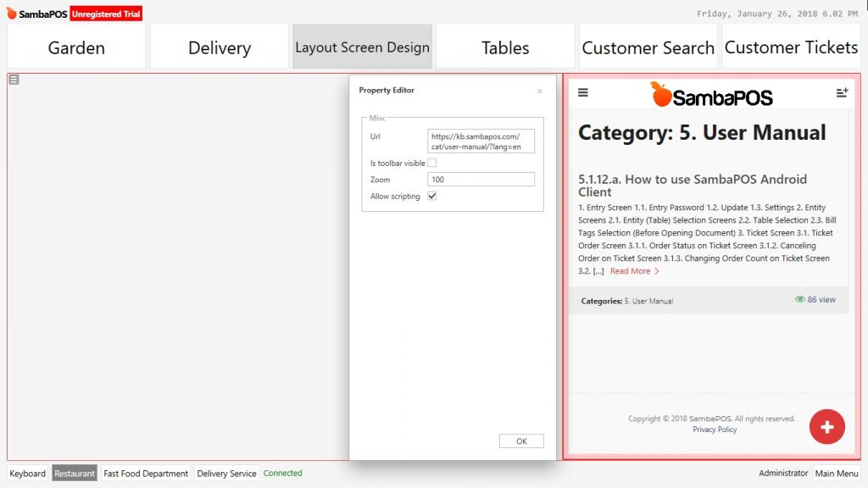Select the Layout Screen Design tab
Image resolution: width=868 pixels, height=488 pixels.
tap(362, 47)
